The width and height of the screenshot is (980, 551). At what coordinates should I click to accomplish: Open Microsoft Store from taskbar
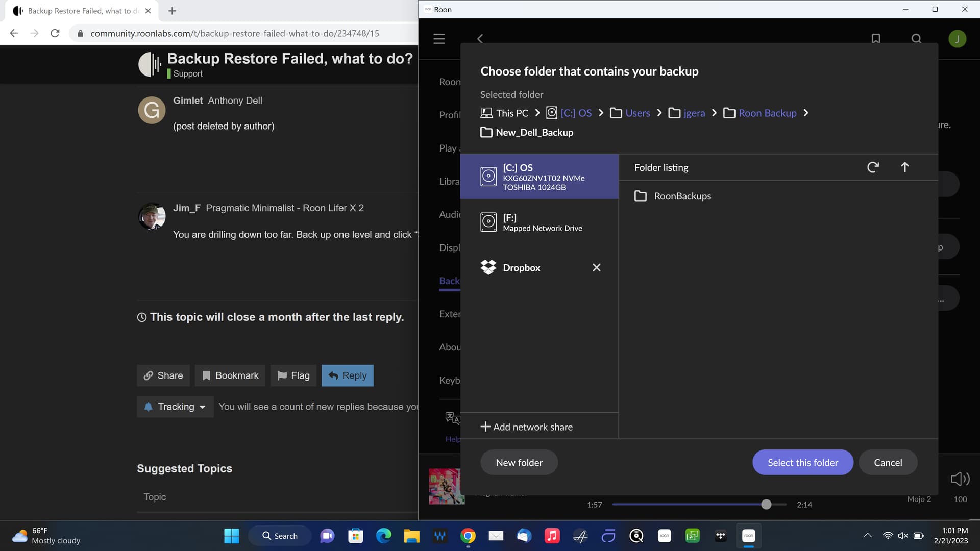point(355,536)
